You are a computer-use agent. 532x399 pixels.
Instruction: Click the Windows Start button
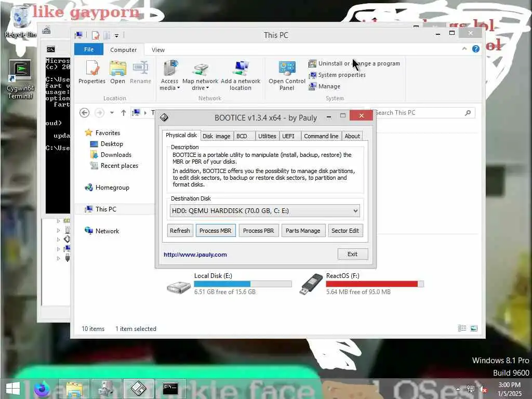click(x=13, y=389)
